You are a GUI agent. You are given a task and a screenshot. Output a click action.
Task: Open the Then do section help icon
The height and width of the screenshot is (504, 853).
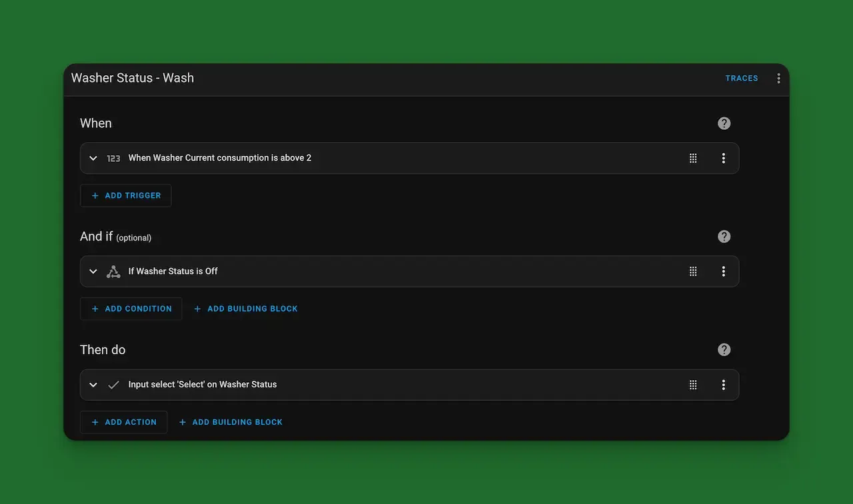pos(724,349)
